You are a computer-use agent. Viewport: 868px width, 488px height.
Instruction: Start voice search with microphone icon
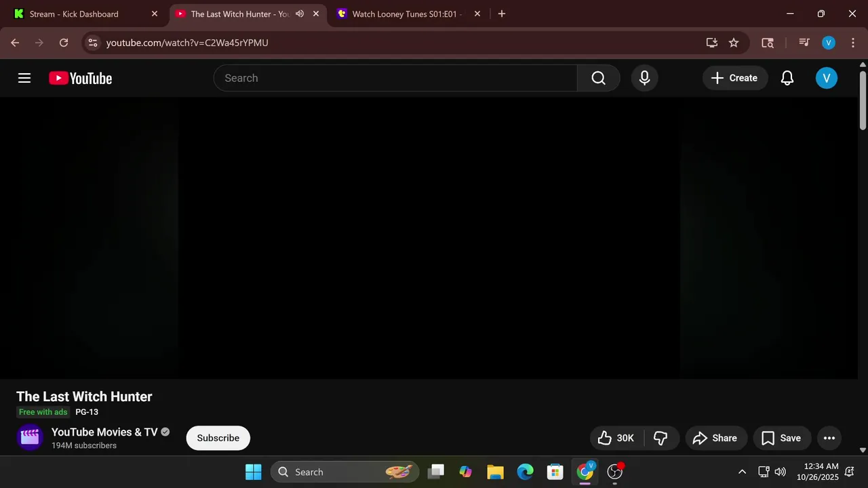tap(644, 78)
